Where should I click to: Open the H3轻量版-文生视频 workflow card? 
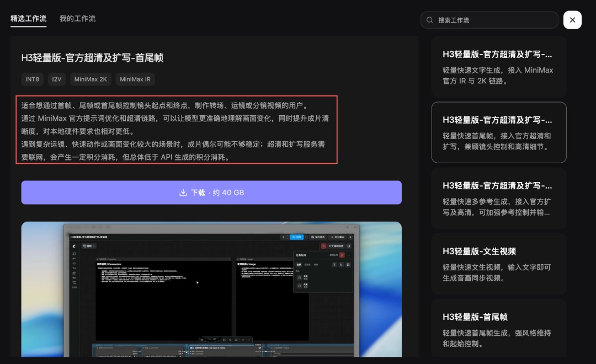[499, 264]
